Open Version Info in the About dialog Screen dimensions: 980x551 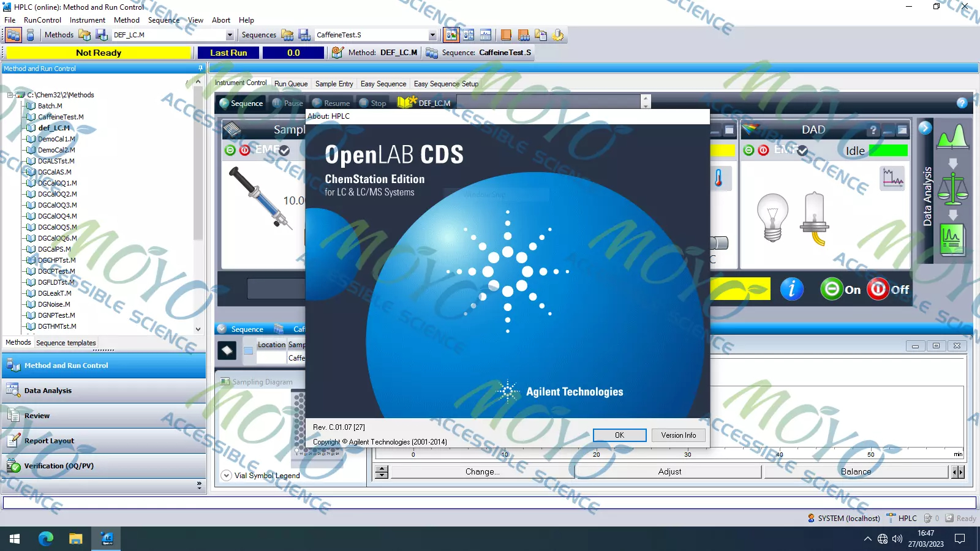pos(678,435)
